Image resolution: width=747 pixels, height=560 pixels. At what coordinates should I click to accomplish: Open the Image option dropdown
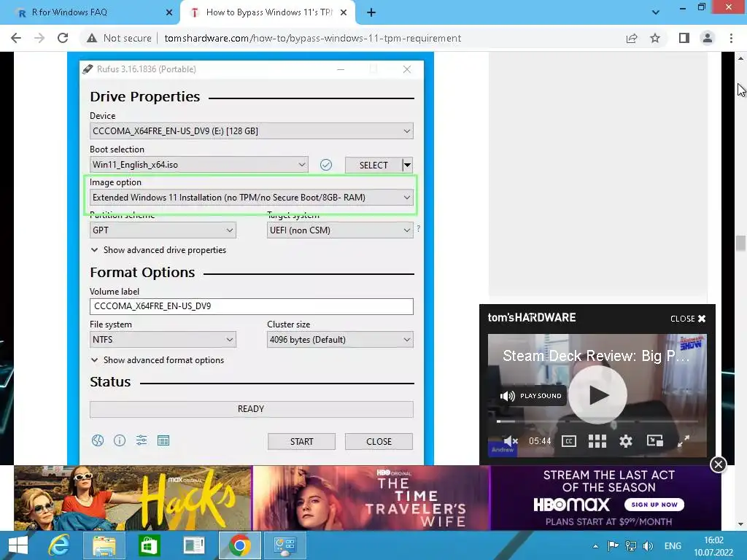252,197
